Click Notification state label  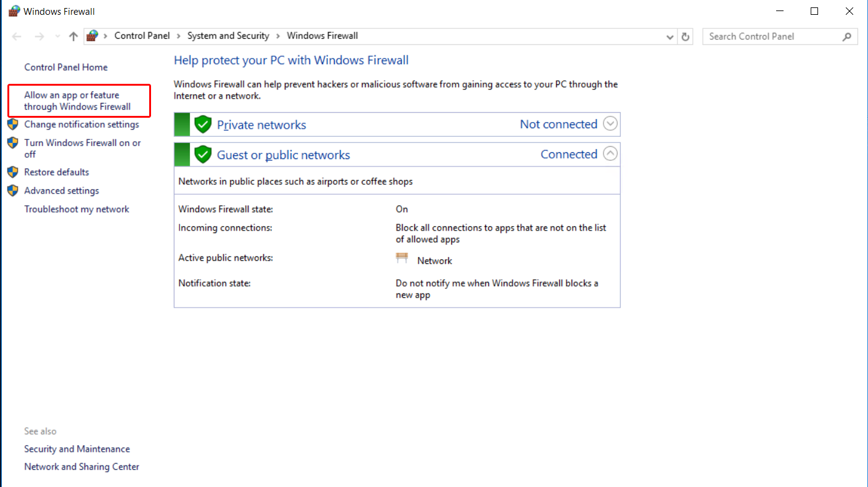pos(215,283)
